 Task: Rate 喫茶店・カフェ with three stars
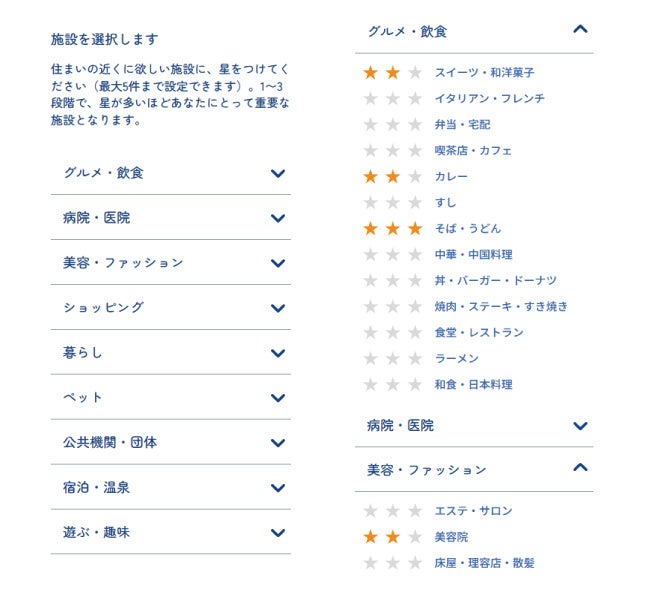click(415, 151)
